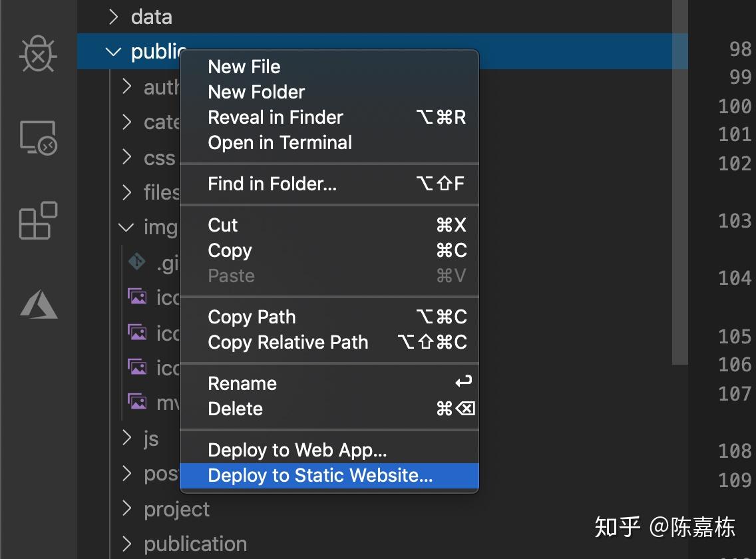Open the Extensions view
The image size is (756, 559).
[x=39, y=221]
